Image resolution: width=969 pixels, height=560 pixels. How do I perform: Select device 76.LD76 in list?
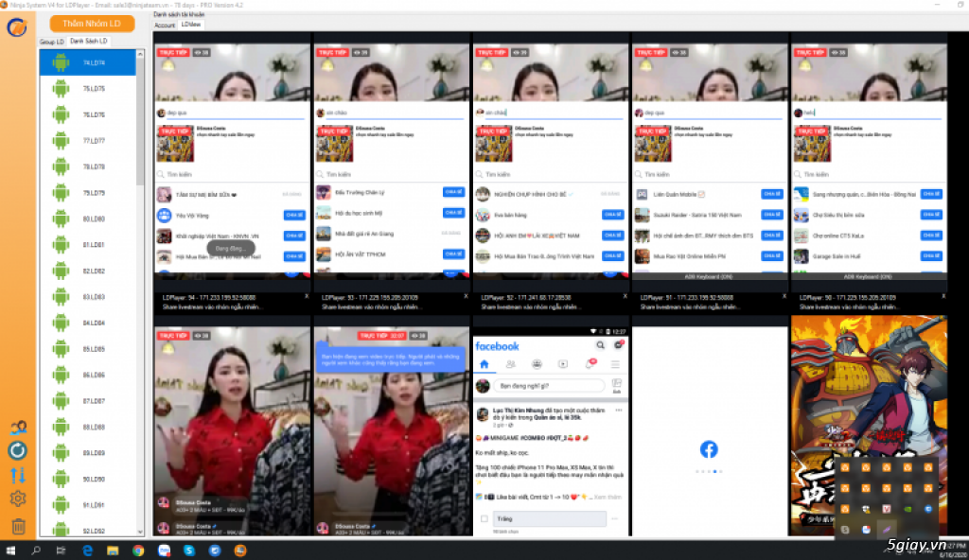(88, 114)
